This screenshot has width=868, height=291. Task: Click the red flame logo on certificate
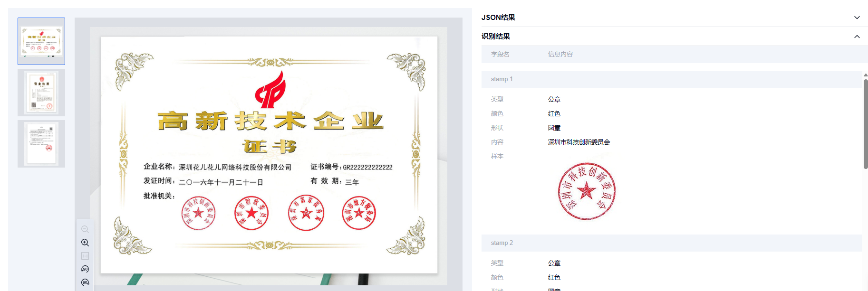(270, 90)
